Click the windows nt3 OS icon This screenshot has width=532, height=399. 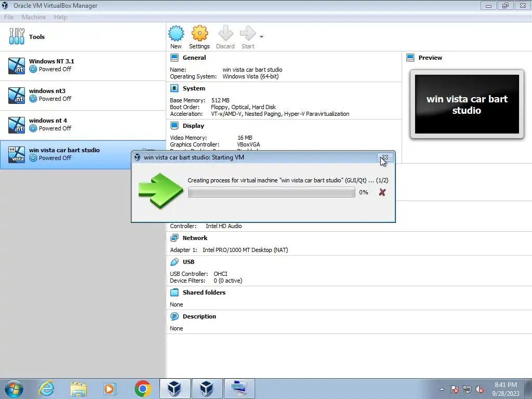[17, 96]
